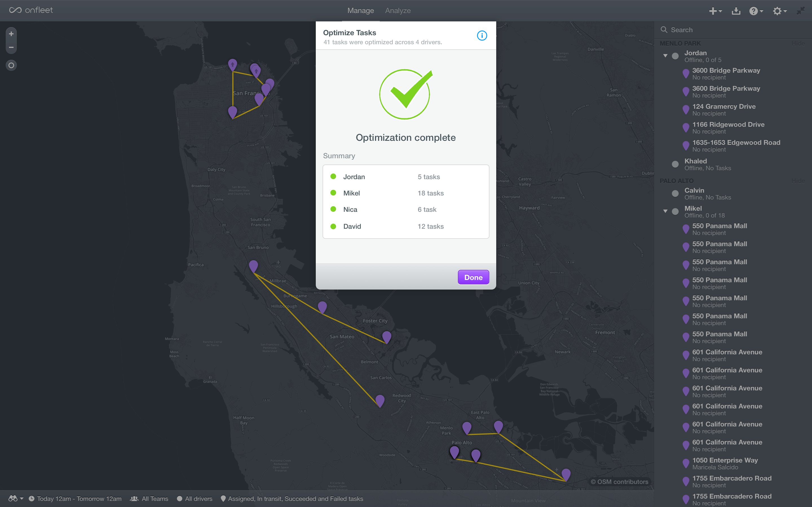Switch to the Analyze tab
The image size is (812, 507).
coord(398,11)
